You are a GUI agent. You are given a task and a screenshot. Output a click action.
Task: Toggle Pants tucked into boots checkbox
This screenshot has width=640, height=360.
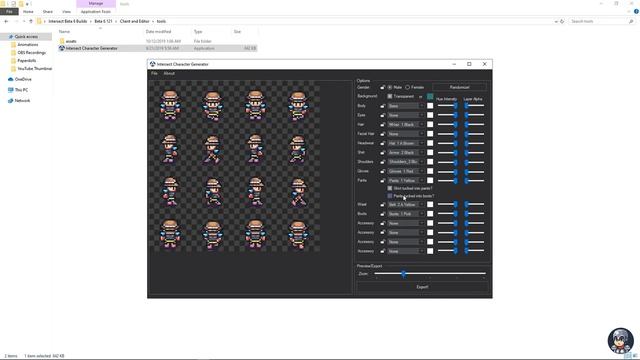coord(390,196)
